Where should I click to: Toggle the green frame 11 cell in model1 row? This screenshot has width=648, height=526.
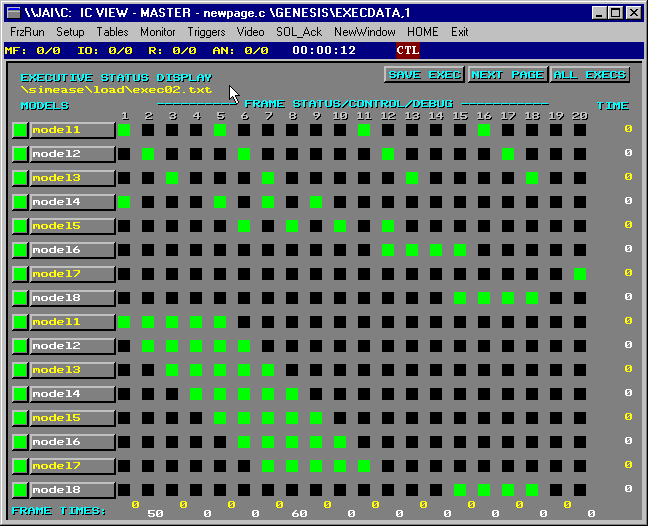[364, 130]
